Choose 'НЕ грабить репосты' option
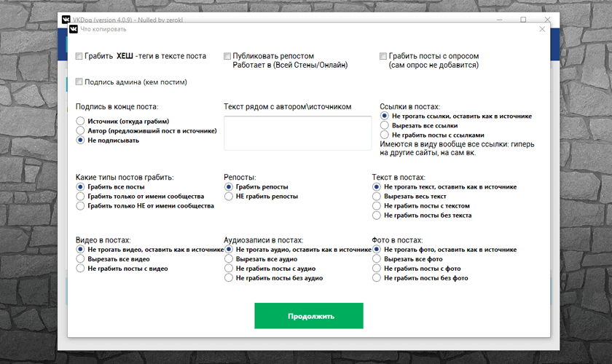Screen dimensions: 612x364 coord(229,197)
